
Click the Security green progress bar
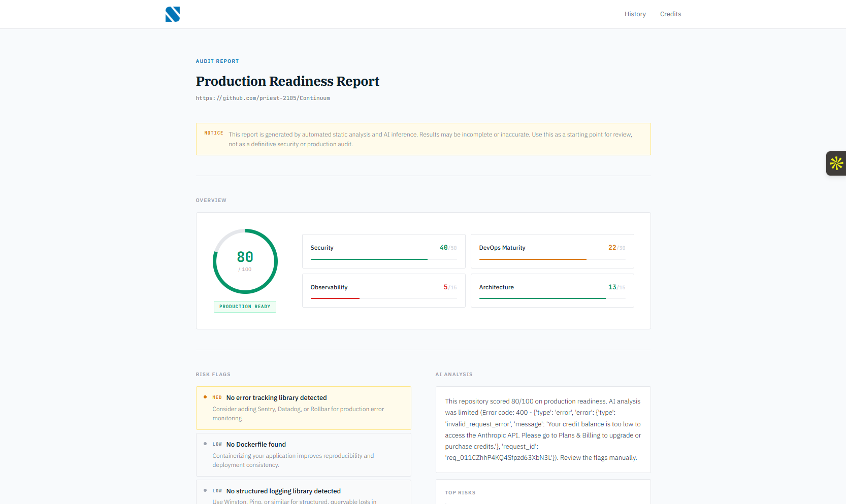coord(369,259)
